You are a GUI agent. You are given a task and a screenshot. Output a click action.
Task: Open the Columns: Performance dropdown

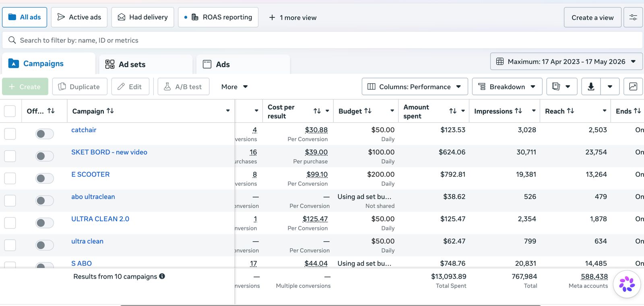pyautogui.click(x=415, y=86)
